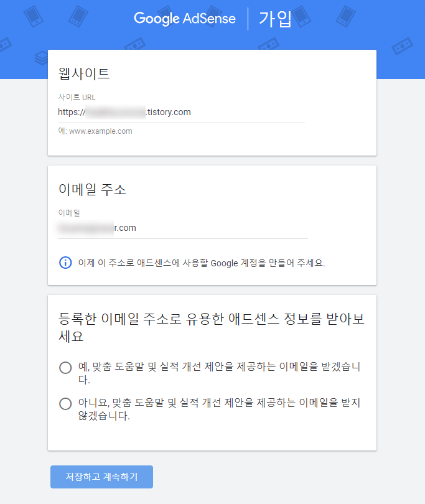Select the '아니요' no emails radio button
This screenshot has width=425, height=504.
click(x=65, y=403)
